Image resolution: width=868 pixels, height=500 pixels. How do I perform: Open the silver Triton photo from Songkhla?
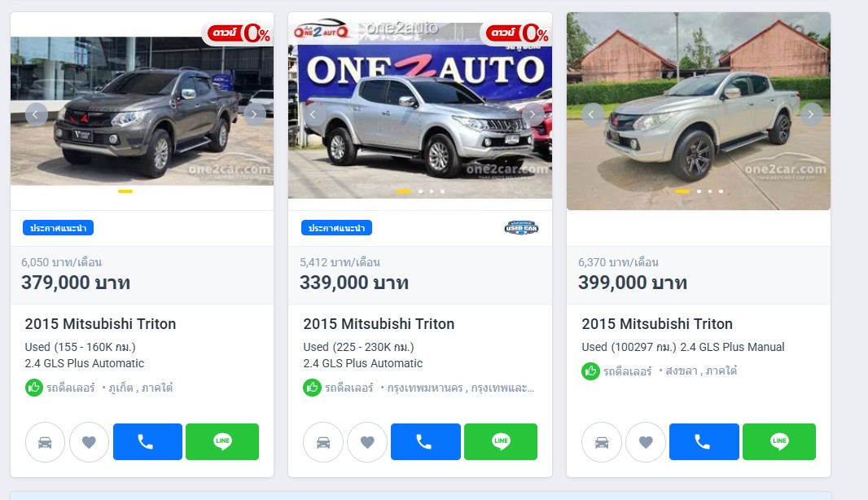(699, 111)
